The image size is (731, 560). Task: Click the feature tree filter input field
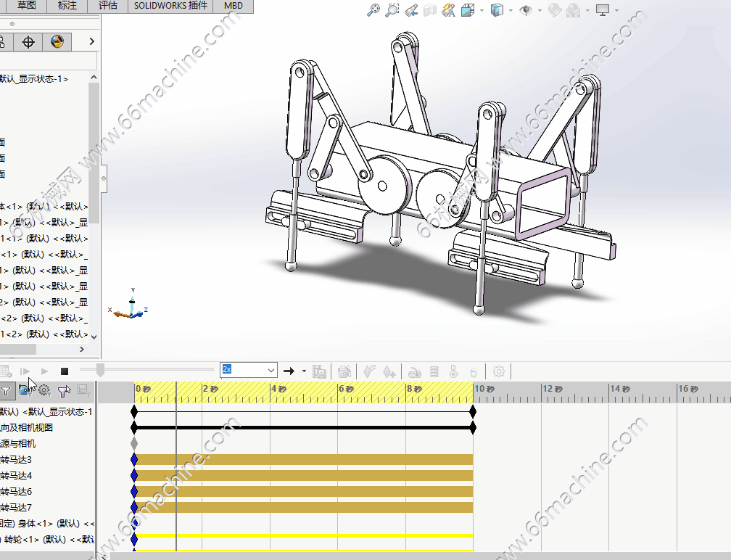49,61
